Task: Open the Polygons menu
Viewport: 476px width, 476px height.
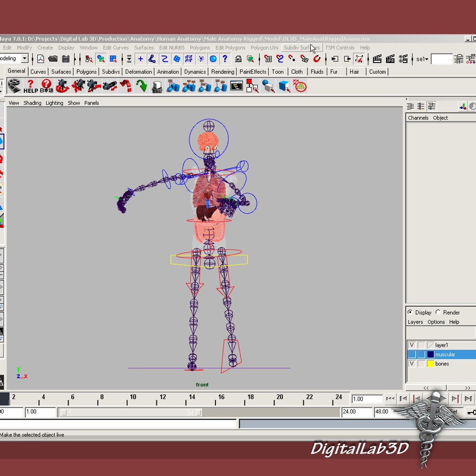Action: click(200, 48)
